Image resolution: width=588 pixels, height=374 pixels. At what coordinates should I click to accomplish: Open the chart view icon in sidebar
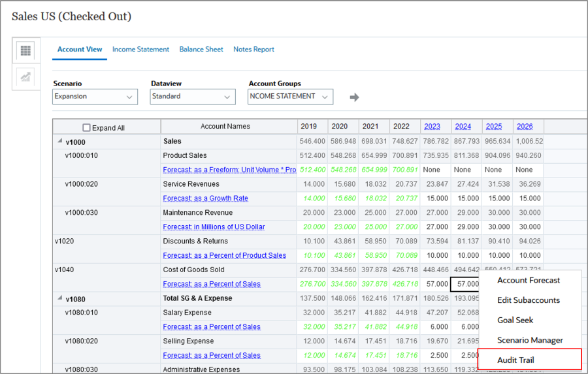coord(25,78)
